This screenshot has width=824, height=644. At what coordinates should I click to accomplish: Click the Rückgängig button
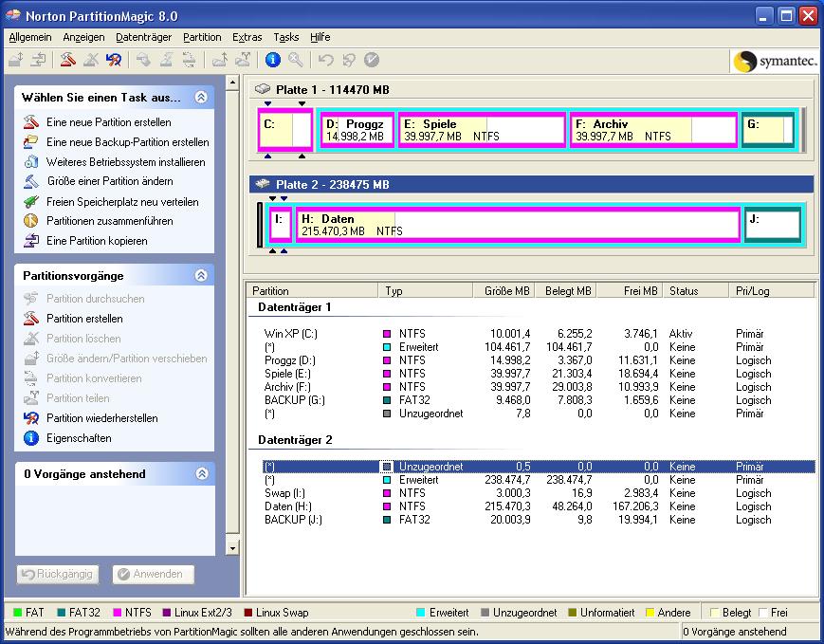point(58,574)
